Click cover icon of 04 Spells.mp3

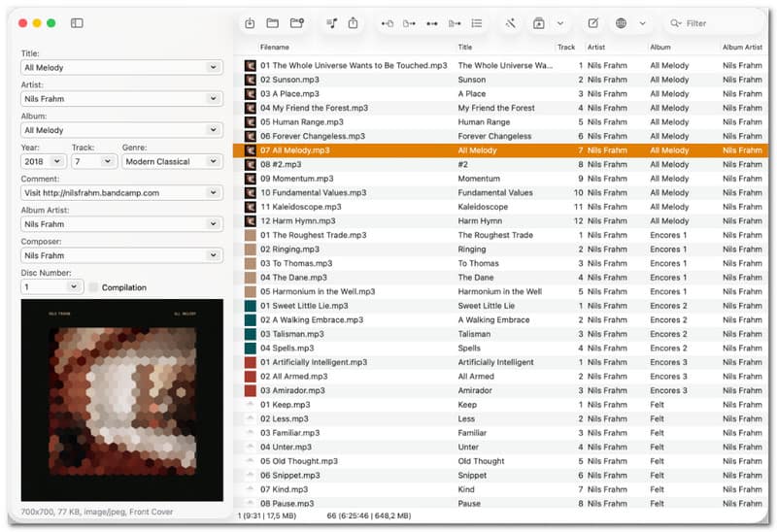tap(251, 349)
